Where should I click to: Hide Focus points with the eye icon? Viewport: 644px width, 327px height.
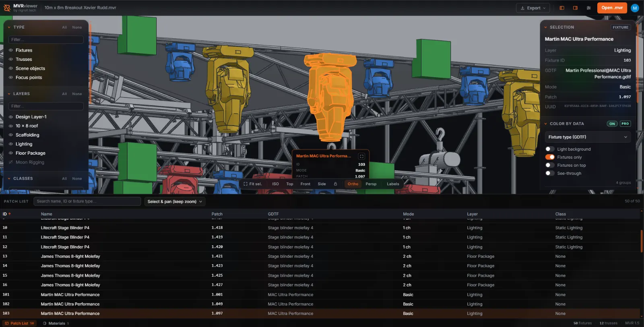[11, 78]
